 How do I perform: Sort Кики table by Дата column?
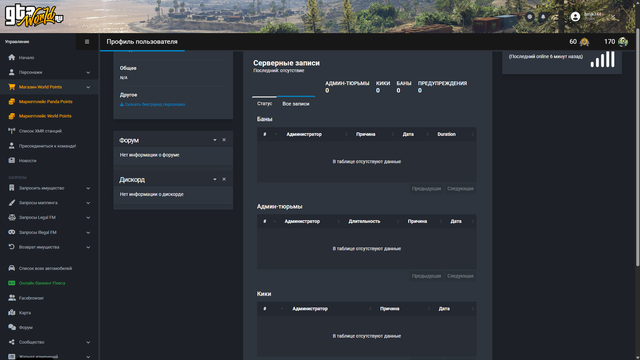pos(455,309)
